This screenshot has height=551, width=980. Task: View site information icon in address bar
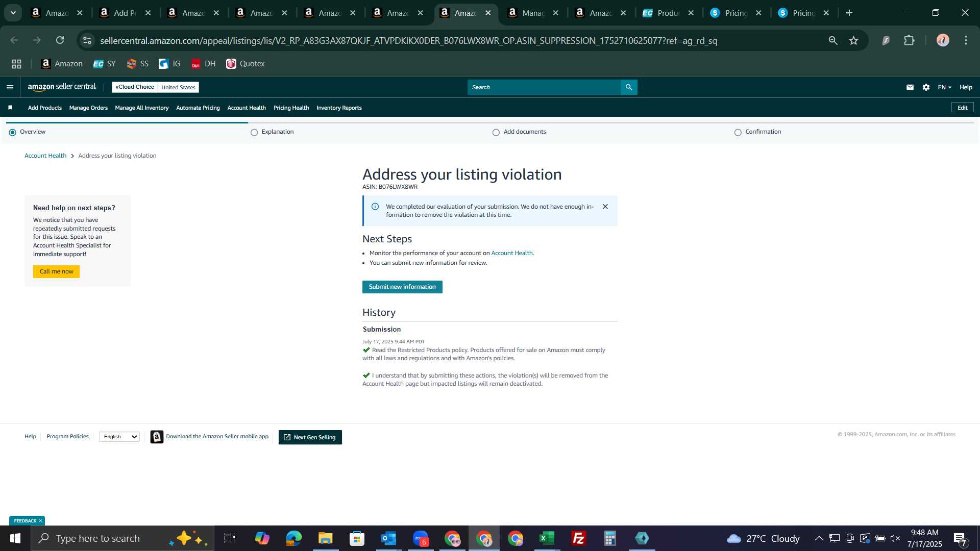click(87, 40)
